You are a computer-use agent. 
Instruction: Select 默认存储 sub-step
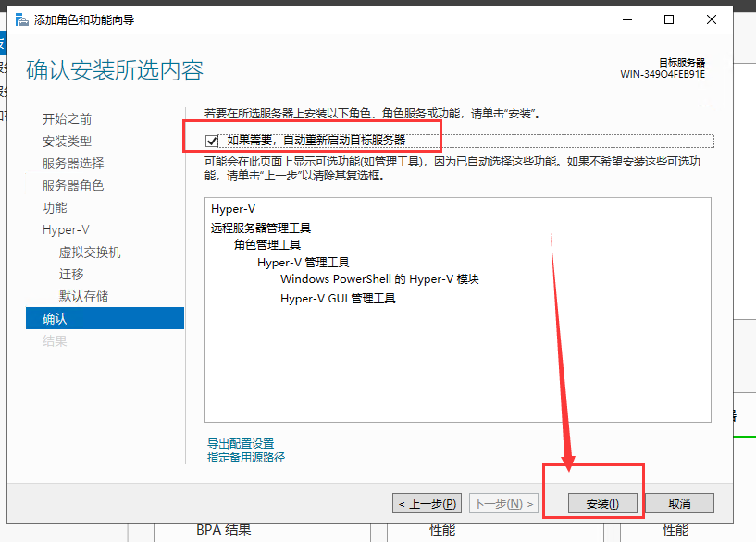pyautogui.click(x=83, y=297)
